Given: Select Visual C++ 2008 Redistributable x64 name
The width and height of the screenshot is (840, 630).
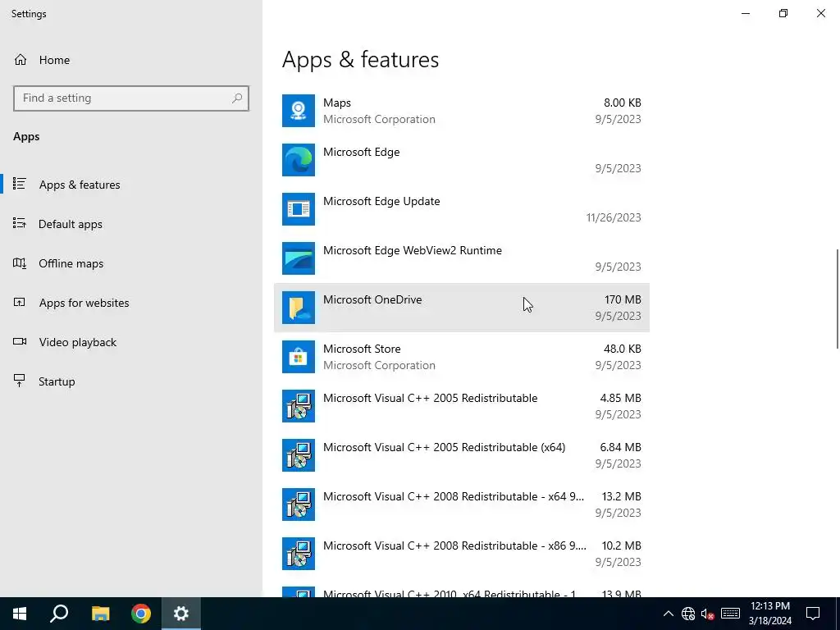Looking at the screenshot, I should point(454,496).
